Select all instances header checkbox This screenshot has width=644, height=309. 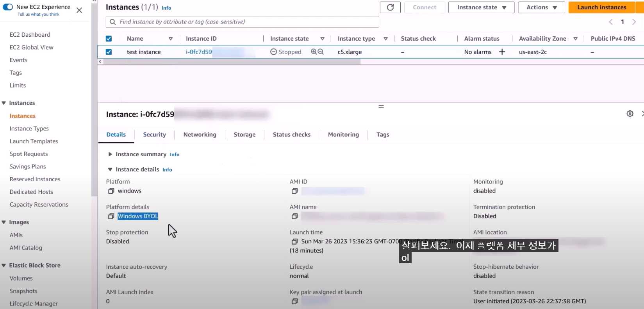pyautogui.click(x=109, y=39)
